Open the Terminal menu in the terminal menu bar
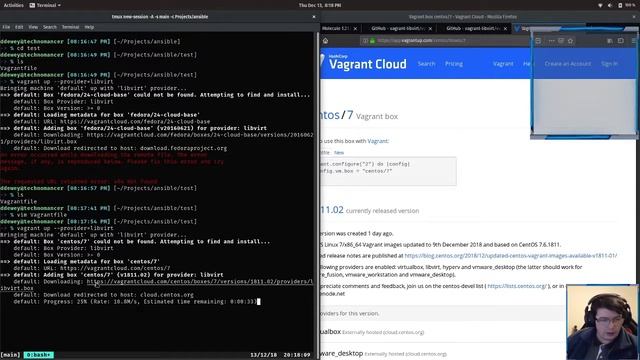 click(70, 27)
